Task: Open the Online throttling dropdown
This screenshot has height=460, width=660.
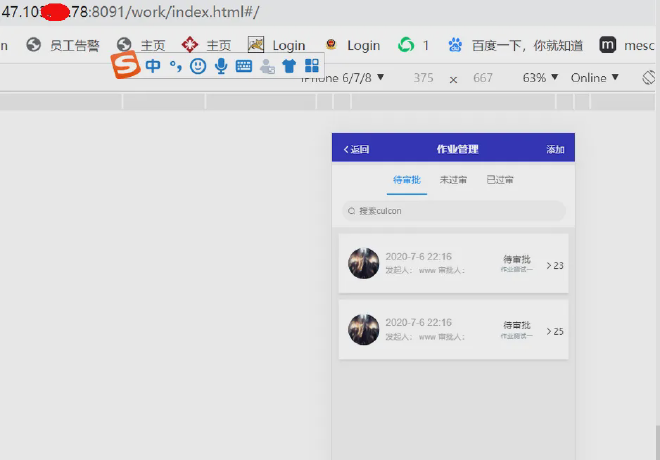Action: click(595, 78)
